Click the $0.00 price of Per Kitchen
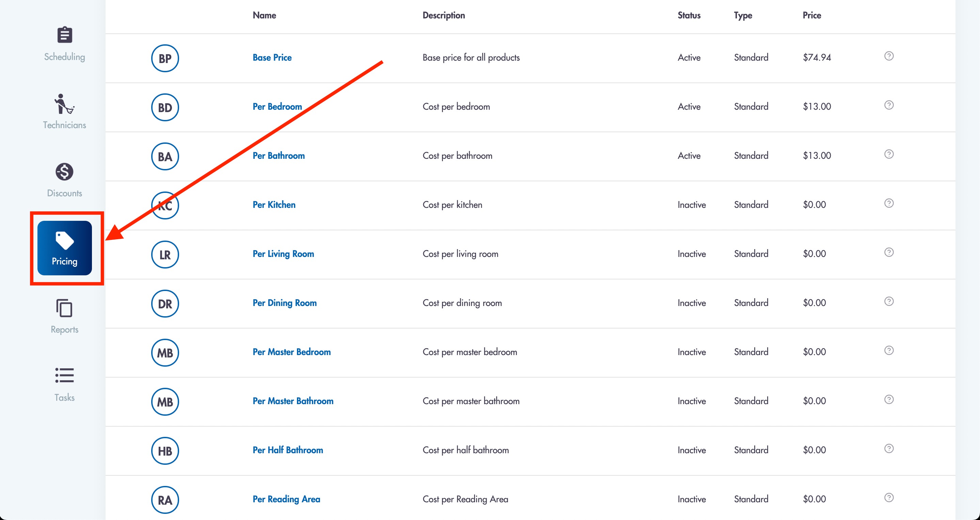Screen dimensions: 980x520 point(814,205)
